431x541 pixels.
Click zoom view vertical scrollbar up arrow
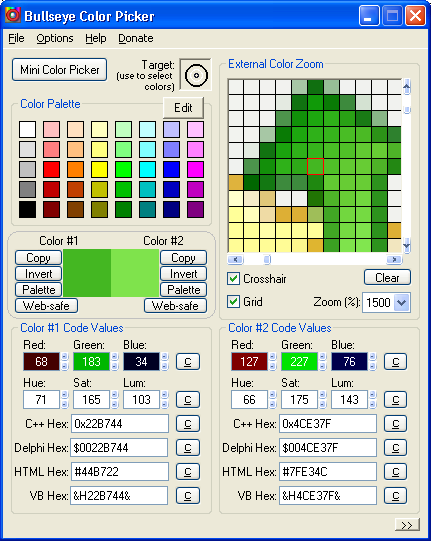(x=407, y=87)
